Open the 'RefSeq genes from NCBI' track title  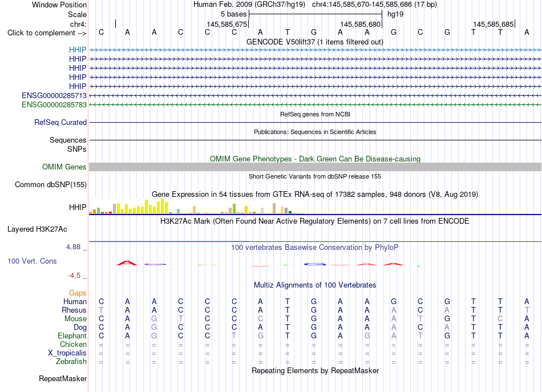click(315, 114)
